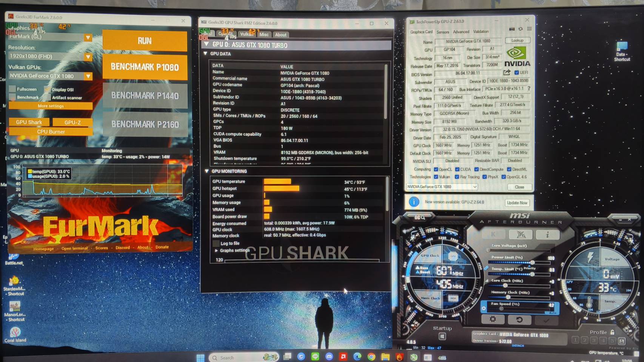Click DETACH in the Afterburner monitor
644x362 pixels.
click(518, 345)
